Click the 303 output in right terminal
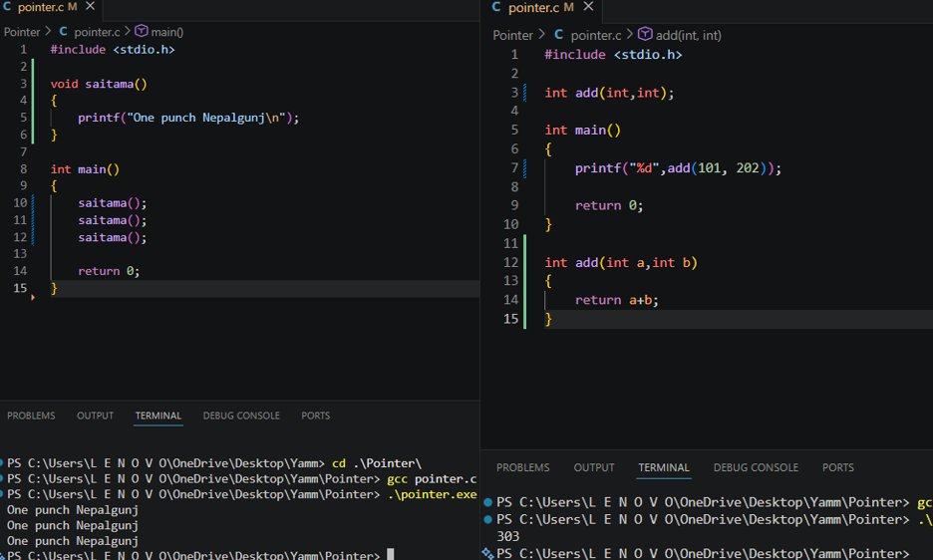This screenshot has width=933, height=560. (507, 537)
